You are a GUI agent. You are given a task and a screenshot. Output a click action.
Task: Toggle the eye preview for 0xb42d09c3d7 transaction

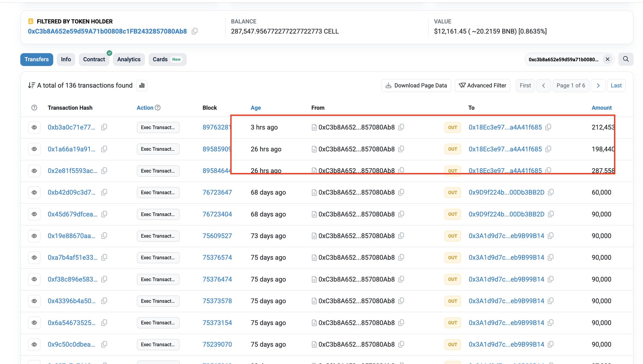pyautogui.click(x=34, y=192)
